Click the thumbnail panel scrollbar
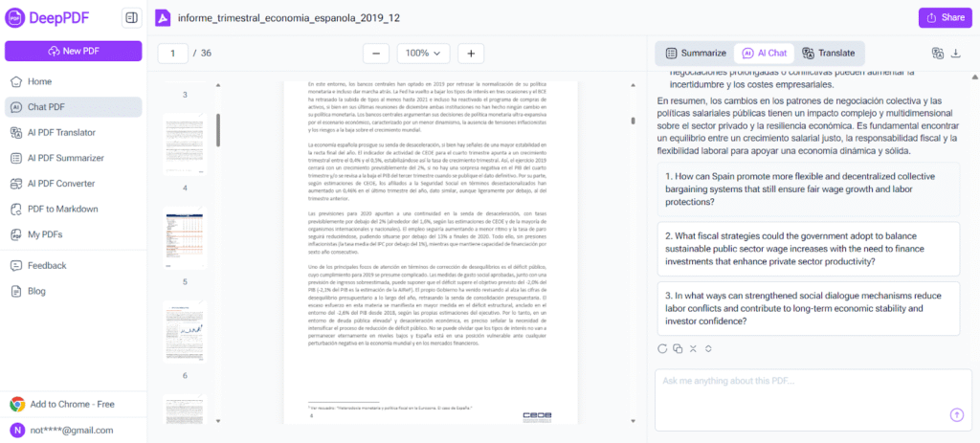The height and width of the screenshot is (443, 980). click(x=218, y=129)
